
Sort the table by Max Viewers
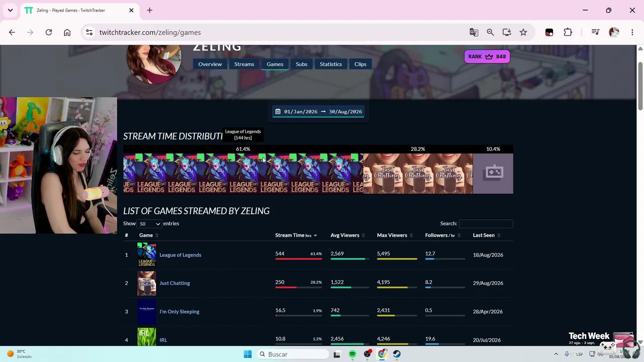click(x=395, y=235)
